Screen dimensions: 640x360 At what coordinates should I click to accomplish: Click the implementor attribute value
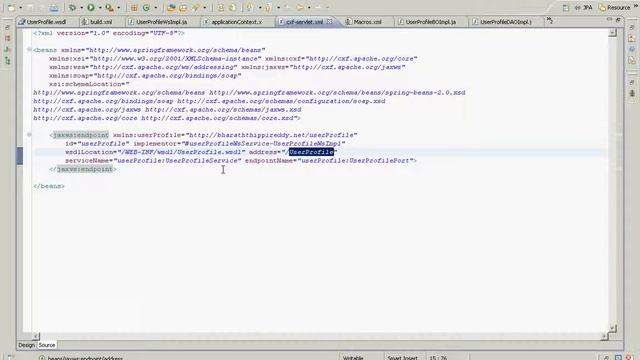[x=263, y=143]
